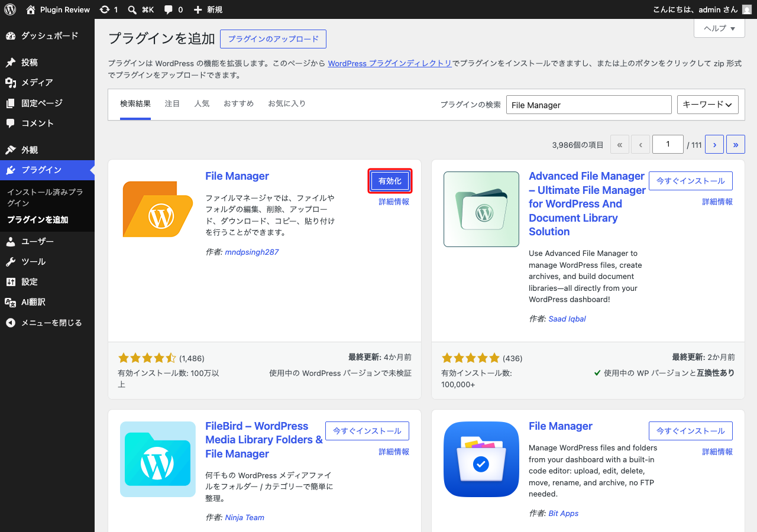Open the ⌘K search command palette
Viewport: 757px width, 532px height.
pos(141,9)
